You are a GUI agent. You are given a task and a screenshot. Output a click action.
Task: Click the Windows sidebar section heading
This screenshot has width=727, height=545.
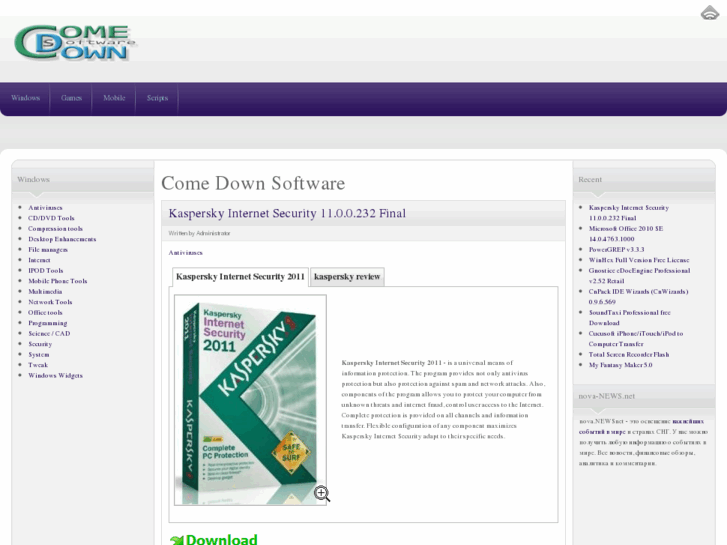click(33, 180)
